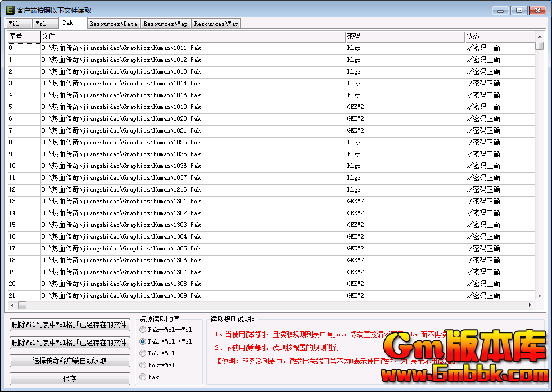Image resolution: width=552 pixels, height=392 pixels.
Task: Click the 保存 button
Action: tap(70, 379)
